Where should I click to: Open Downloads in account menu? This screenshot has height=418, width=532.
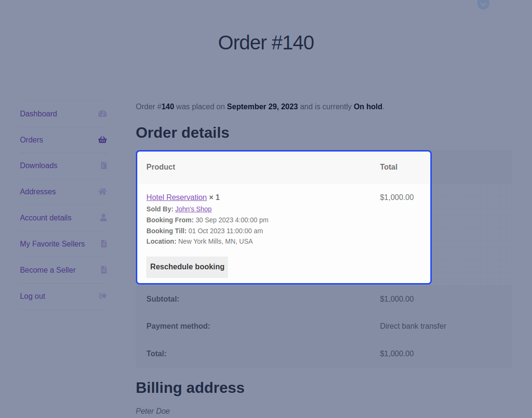coord(38,165)
